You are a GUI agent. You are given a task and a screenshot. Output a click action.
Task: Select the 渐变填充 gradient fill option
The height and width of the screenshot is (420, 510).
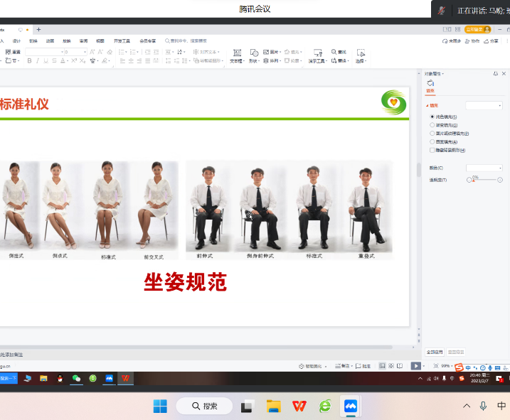point(432,124)
